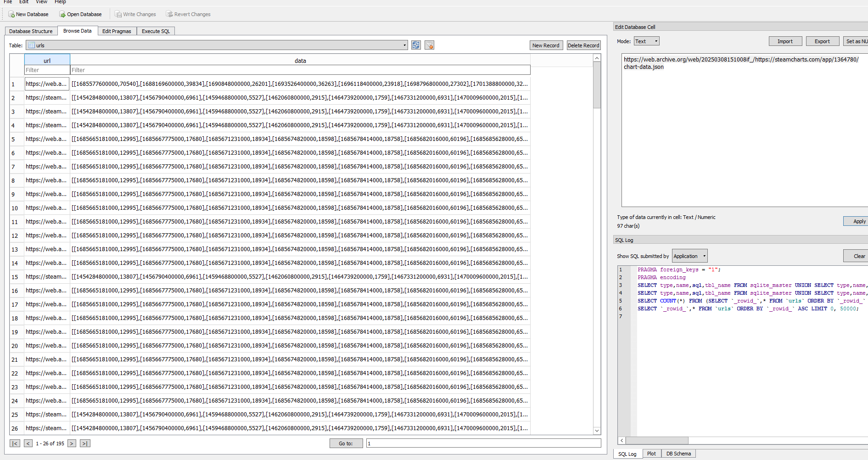This screenshot has width=868, height=460.
Task: Click inside the Edit Database Cell text area
Action: tap(745, 131)
